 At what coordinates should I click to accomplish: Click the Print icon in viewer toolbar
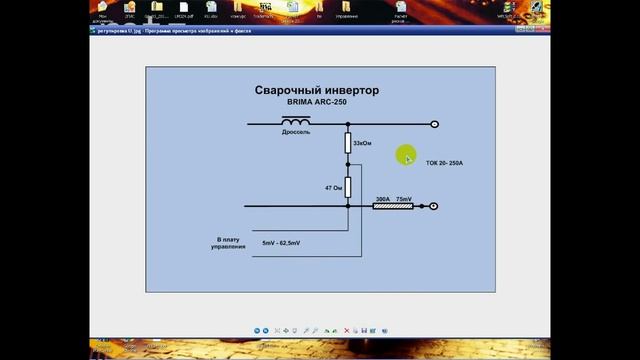(356, 331)
